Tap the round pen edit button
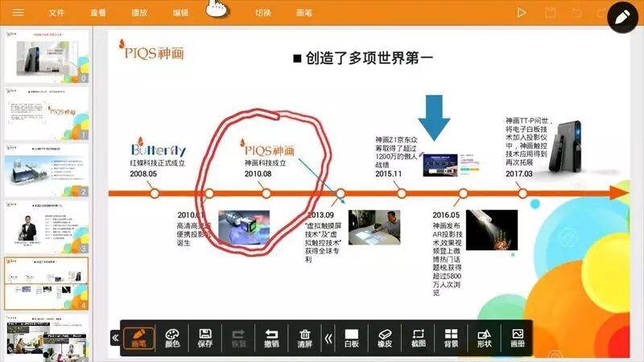The height and width of the screenshot is (362, 644). pyautogui.click(x=622, y=17)
